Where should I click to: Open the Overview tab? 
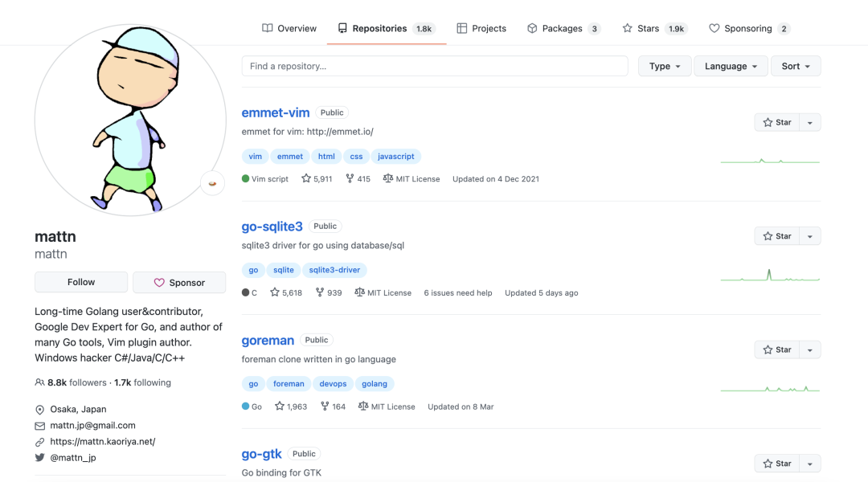pos(289,28)
